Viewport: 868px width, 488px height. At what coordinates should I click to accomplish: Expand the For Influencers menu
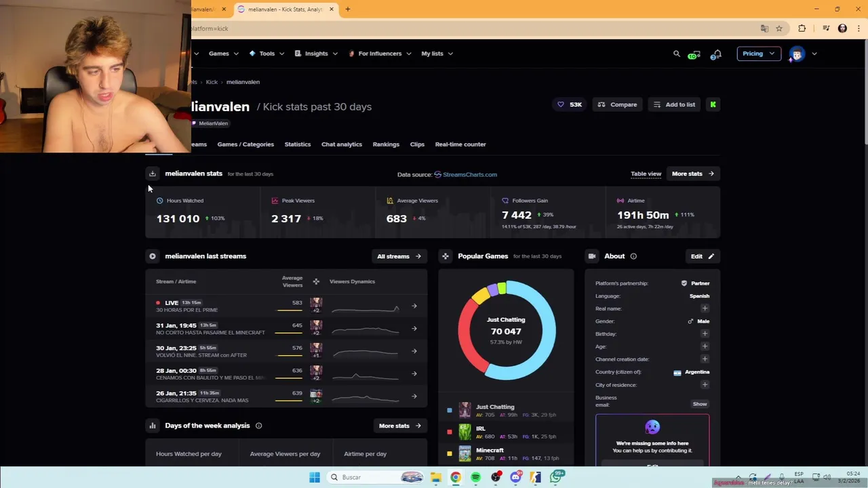click(380, 54)
